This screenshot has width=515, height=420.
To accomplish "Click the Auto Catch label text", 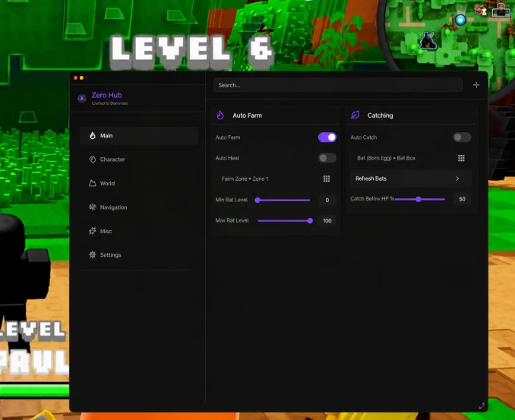I will click(363, 137).
